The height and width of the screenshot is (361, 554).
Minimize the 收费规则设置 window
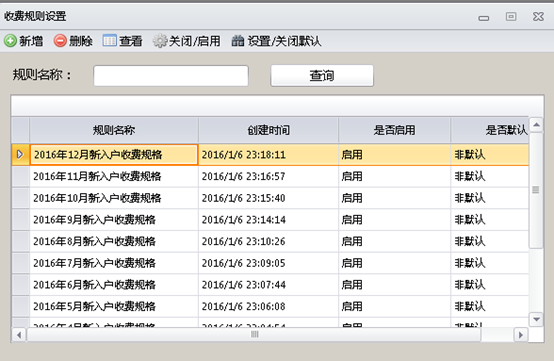pyautogui.click(x=484, y=18)
